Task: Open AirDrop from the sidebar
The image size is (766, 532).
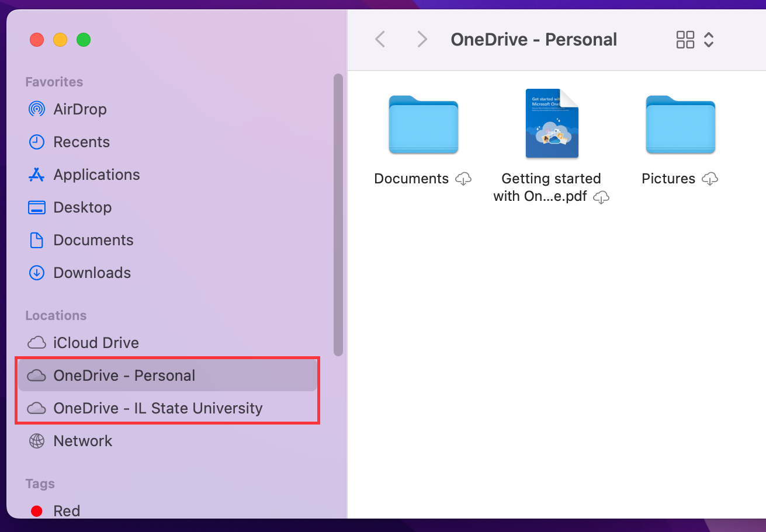Action: click(80, 109)
